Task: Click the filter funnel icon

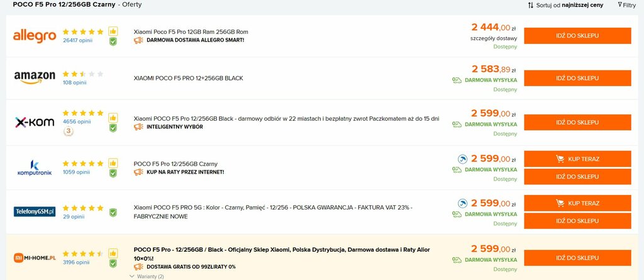Action: (x=619, y=5)
